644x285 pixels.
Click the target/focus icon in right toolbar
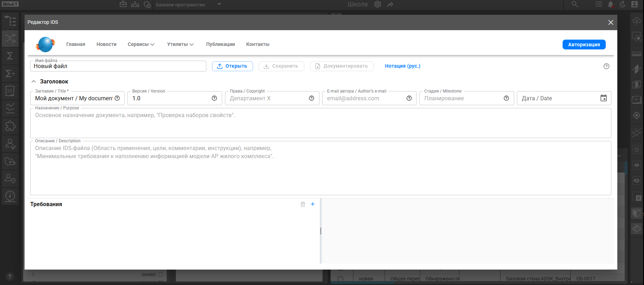[637, 115]
